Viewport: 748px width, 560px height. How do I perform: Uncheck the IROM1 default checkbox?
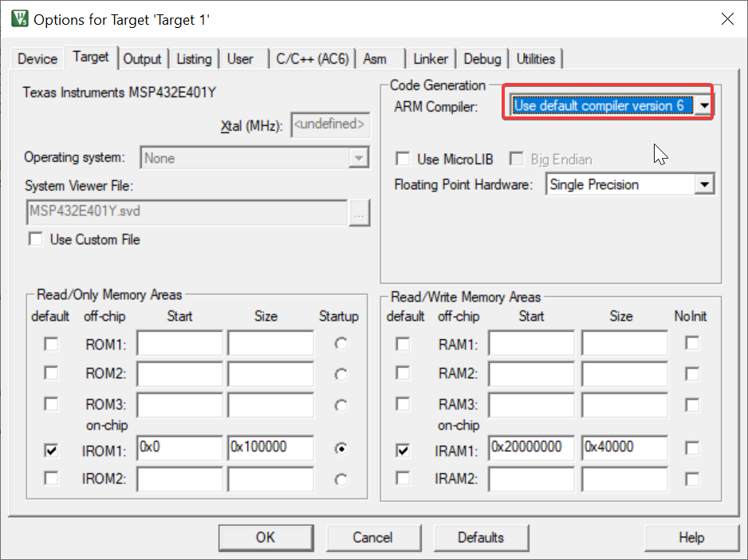click(51, 451)
